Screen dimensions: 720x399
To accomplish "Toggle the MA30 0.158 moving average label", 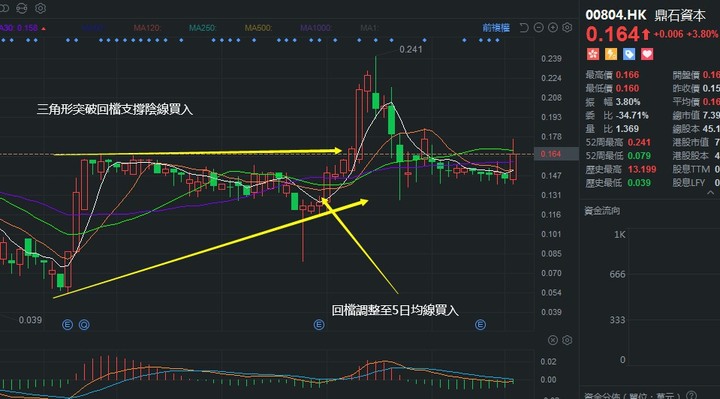I will (22, 28).
